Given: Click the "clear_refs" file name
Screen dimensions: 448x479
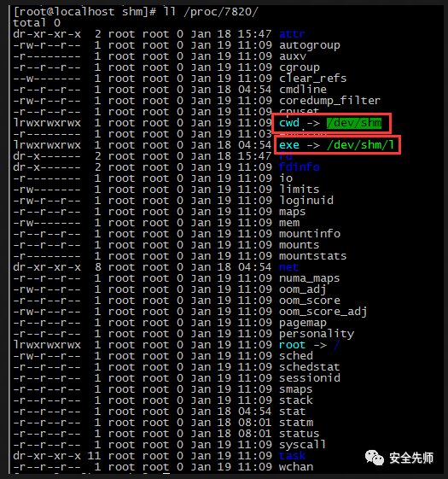Looking at the screenshot, I should click(312, 79).
